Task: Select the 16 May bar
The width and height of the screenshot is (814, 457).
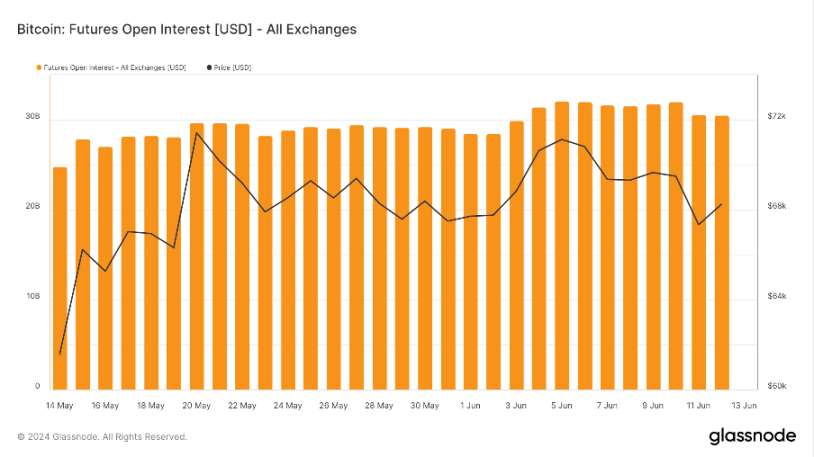Action: click(105, 268)
